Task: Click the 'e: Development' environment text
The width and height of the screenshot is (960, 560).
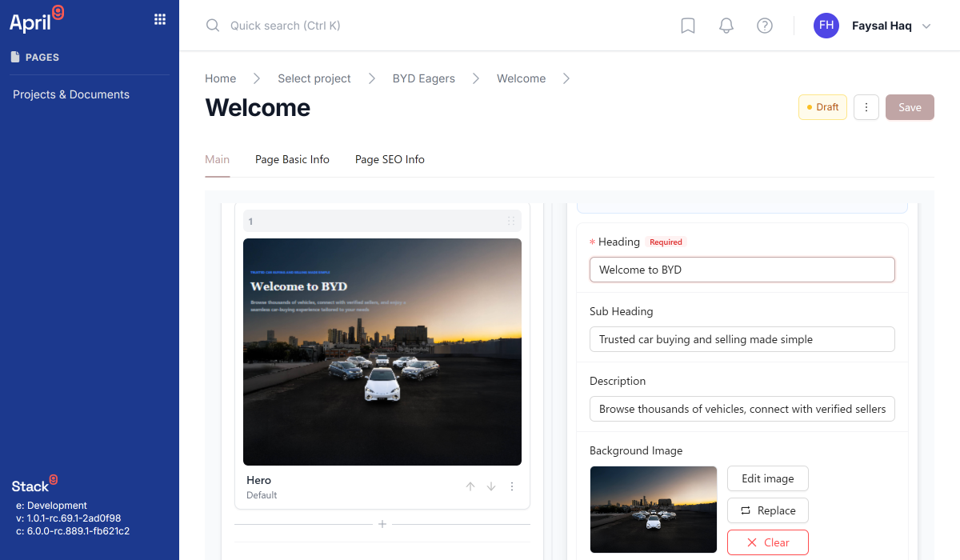Action: click(x=51, y=506)
